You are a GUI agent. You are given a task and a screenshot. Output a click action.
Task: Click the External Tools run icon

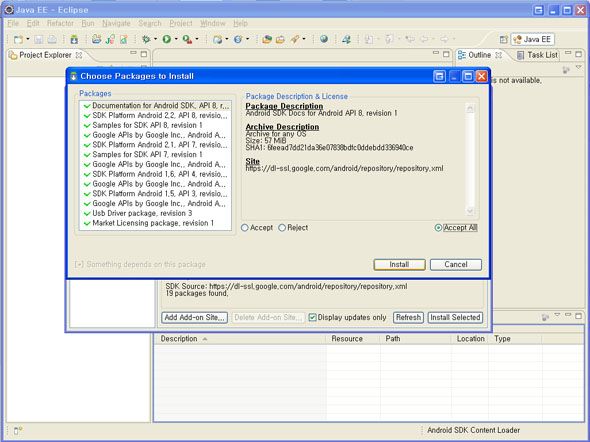pos(187,39)
